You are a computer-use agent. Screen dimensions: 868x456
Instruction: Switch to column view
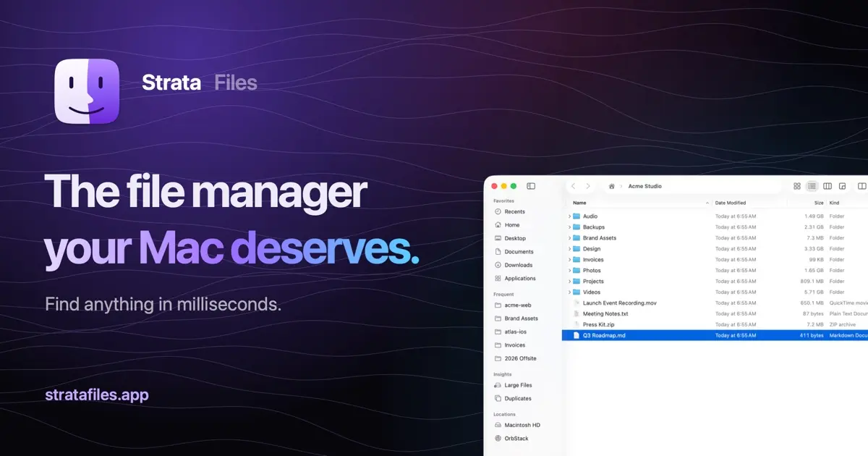pos(827,186)
